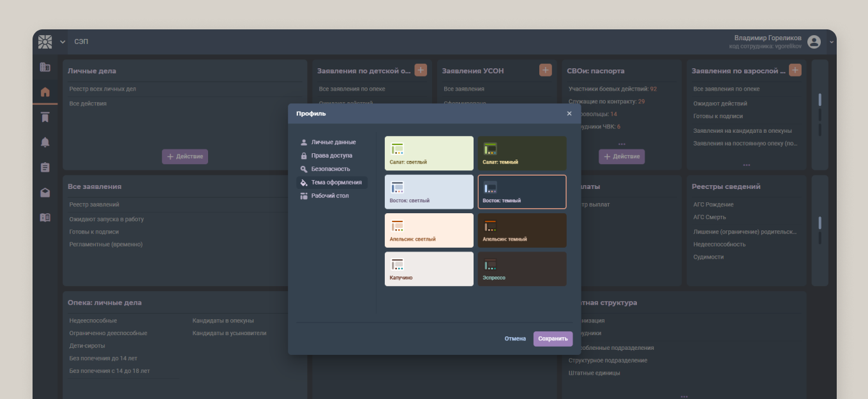Click the Сохранить button
This screenshot has width=868, height=399.
coord(553,339)
